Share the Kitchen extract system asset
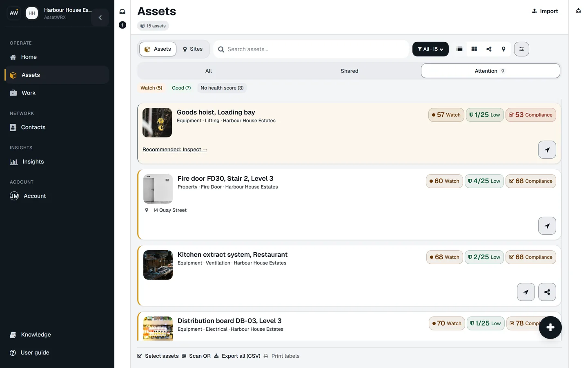 tap(547, 292)
